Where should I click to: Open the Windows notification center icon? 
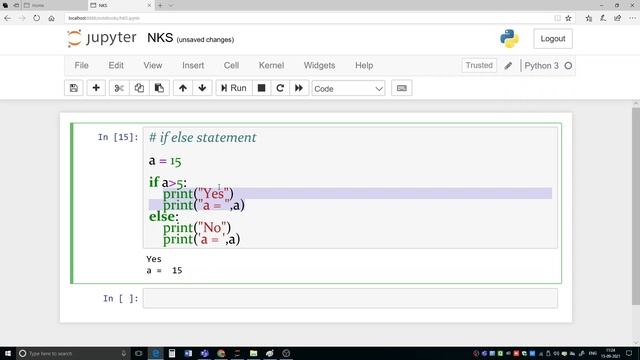[x=629, y=353]
